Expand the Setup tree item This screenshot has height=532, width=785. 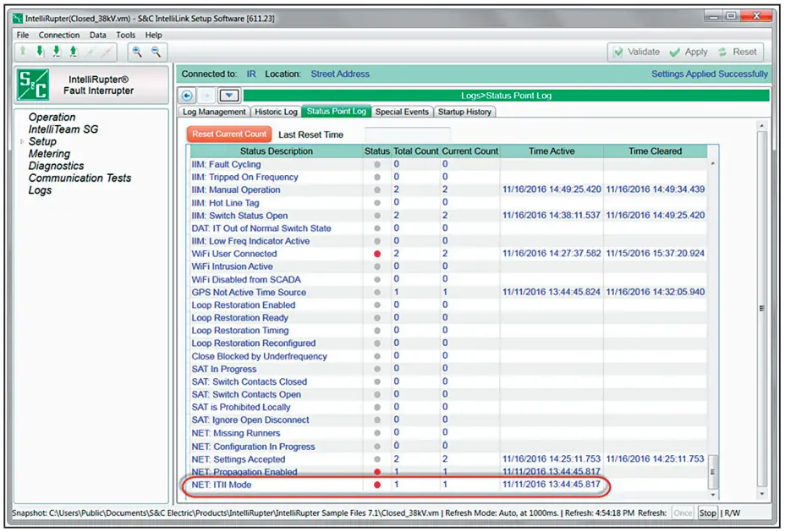point(22,142)
